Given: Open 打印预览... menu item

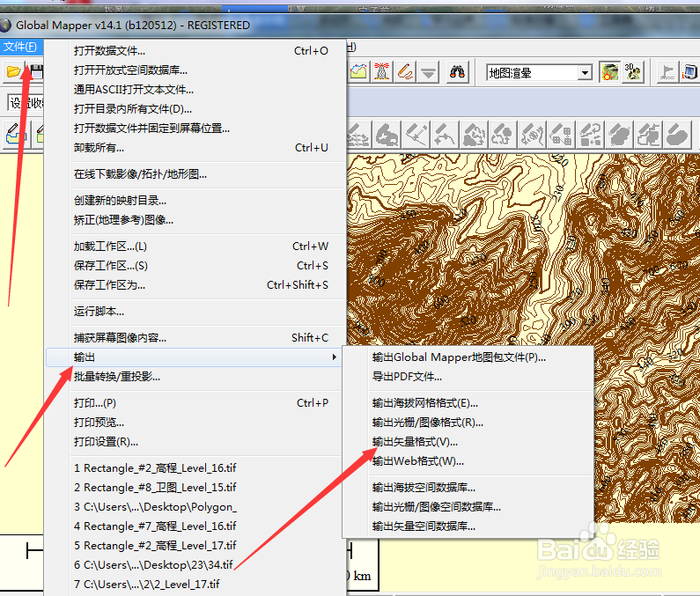Looking at the screenshot, I should pyautogui.click(x=196, y=423).
